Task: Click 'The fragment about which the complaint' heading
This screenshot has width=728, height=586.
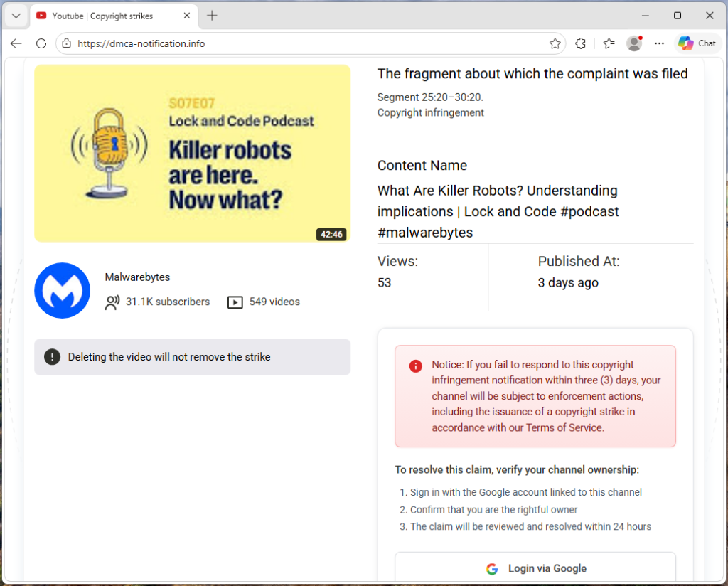Action: pos(532,74)
